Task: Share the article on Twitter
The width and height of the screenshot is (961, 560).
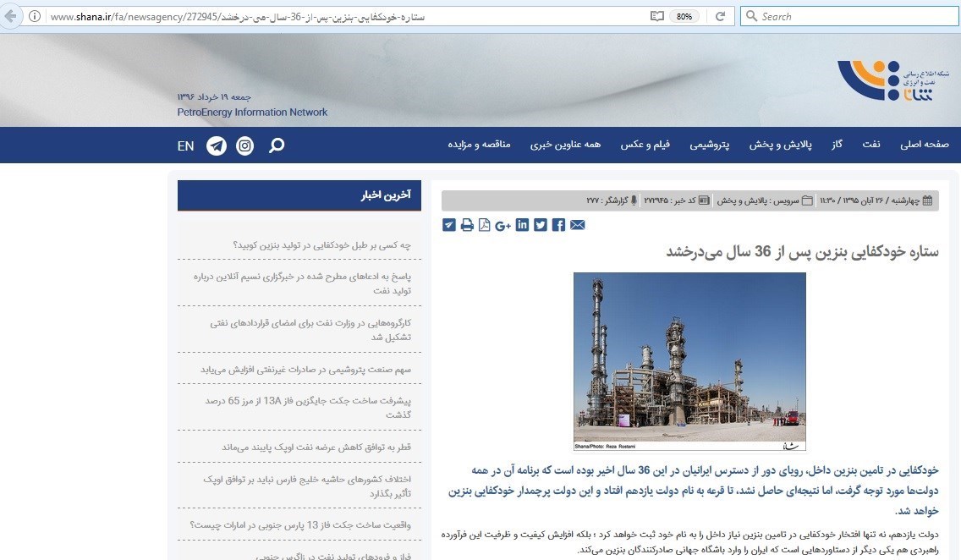Action: click(541, 225)
